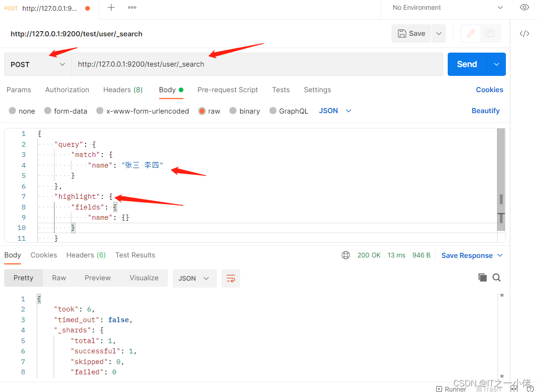
Task: Click the pencil edit icon
Action: (x=471, y=34)
